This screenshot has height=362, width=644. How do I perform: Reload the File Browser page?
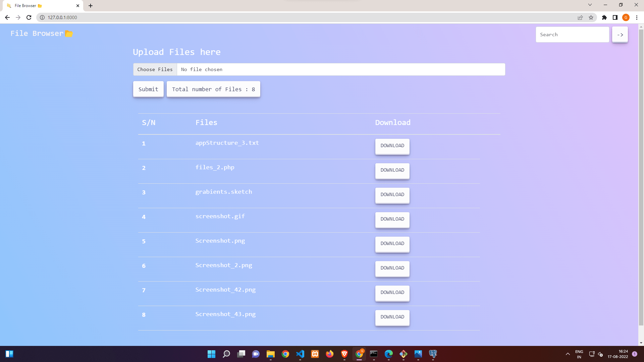pyautogui.click(x=29, y=17)
